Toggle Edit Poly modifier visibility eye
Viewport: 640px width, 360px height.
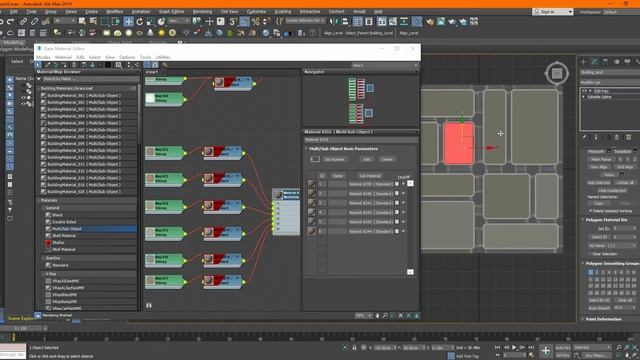[x=584, y=91]
